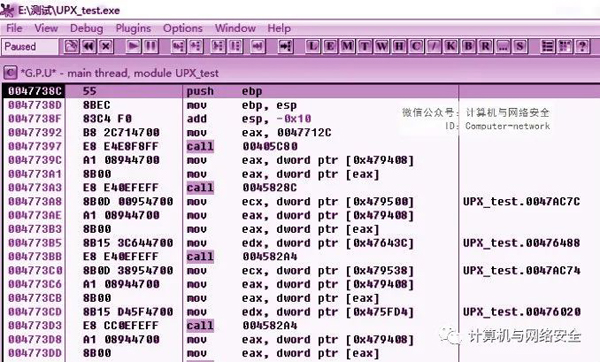Open the Window menu
600x362 pixels.
coord(235,28)
